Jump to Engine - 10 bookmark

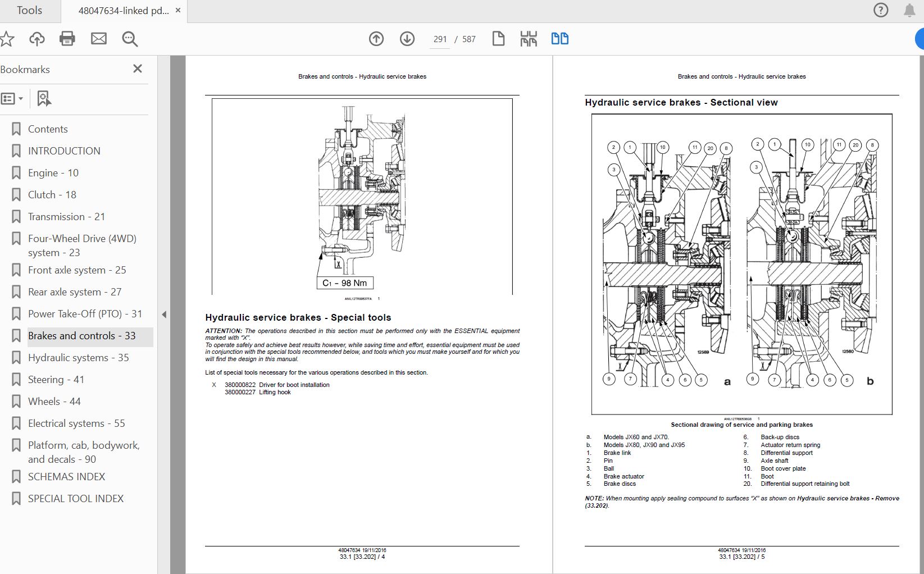pos(53,173)
